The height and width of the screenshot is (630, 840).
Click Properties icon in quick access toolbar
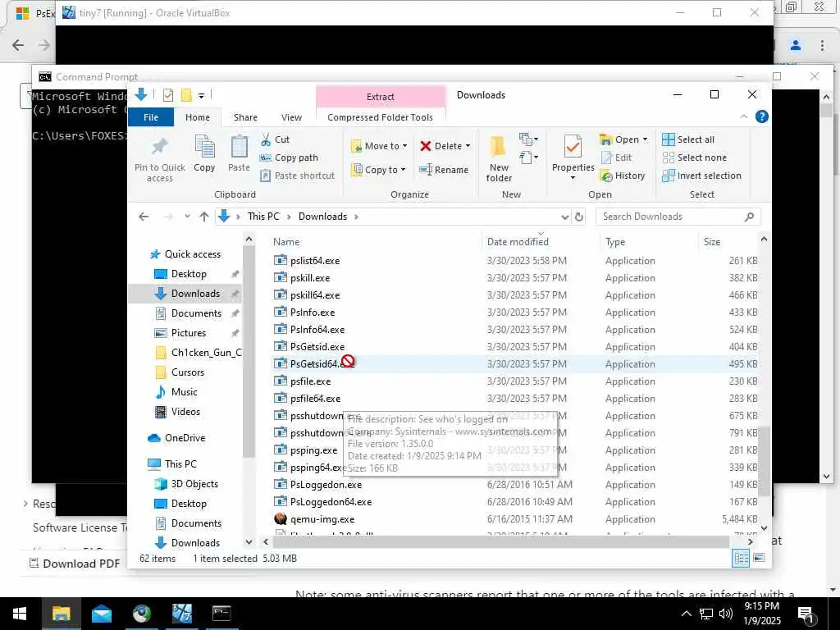coord(168,95)
